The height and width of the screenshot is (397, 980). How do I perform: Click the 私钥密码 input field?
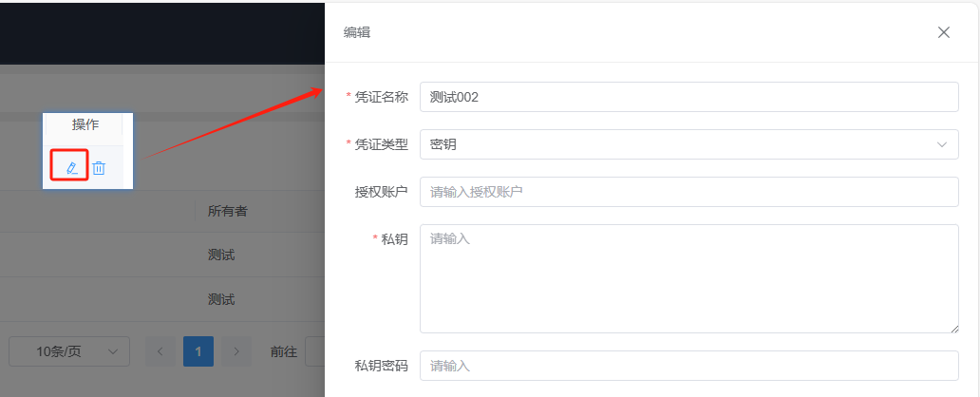(688, 366)
